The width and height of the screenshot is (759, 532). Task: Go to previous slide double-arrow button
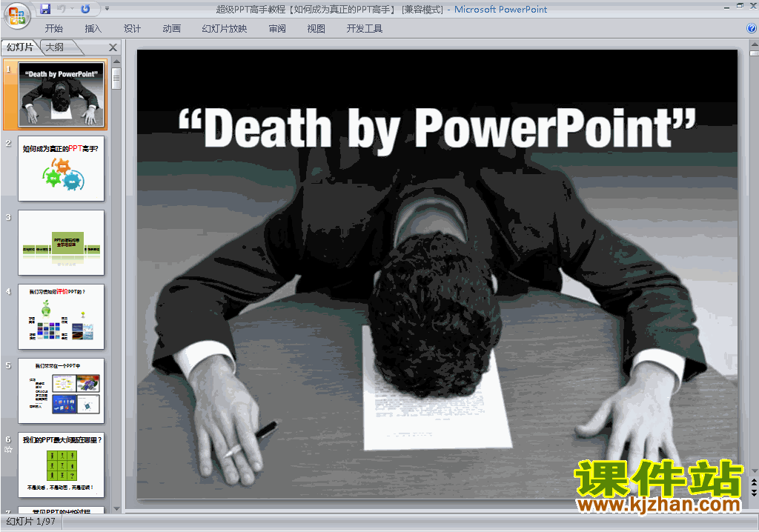(754, 482)
